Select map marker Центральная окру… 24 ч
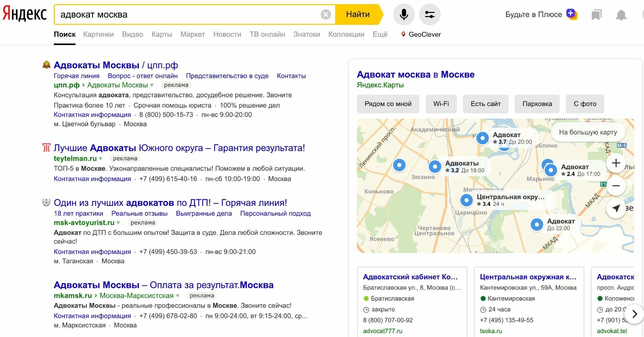The image size is (644, 337). 466,200
